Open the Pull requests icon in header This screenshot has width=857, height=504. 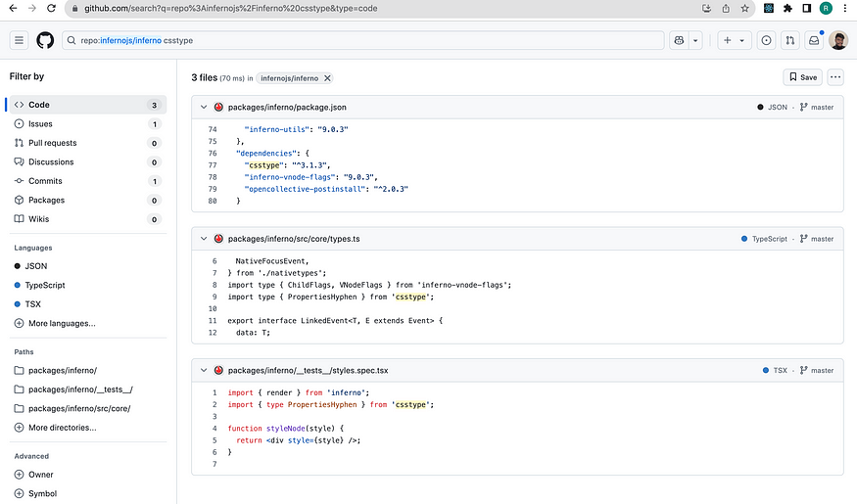point(789,40)
